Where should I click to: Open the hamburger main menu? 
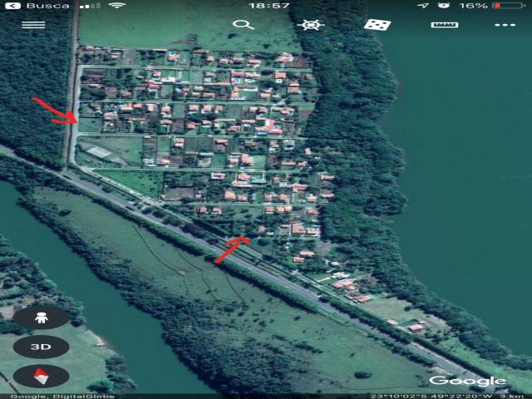pyautogui.click(x=33, y=24)
